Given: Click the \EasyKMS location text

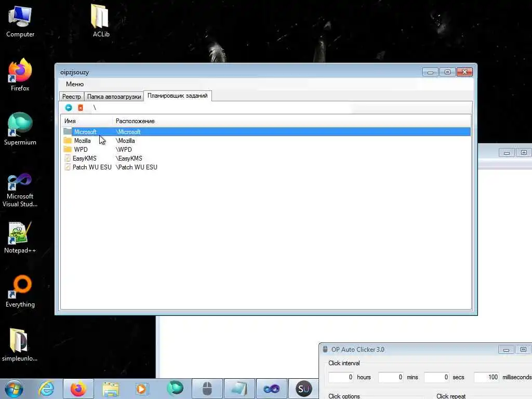Looking at the screenshot, I should (x=129, y=158).
